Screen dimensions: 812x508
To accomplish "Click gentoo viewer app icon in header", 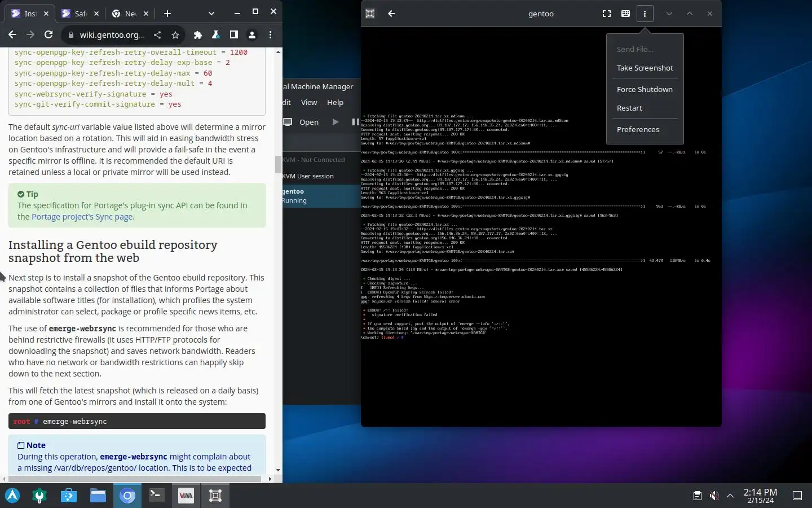I will (370, 14).
